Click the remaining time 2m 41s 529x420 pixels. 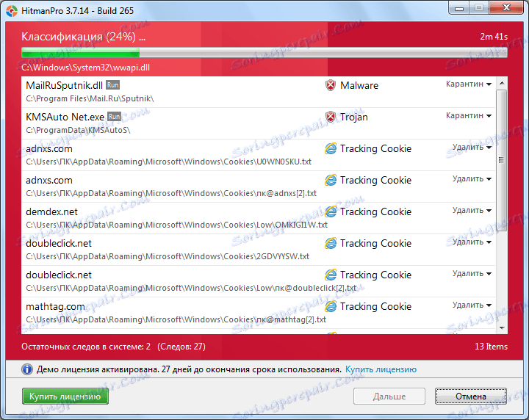tap(494, 37)
